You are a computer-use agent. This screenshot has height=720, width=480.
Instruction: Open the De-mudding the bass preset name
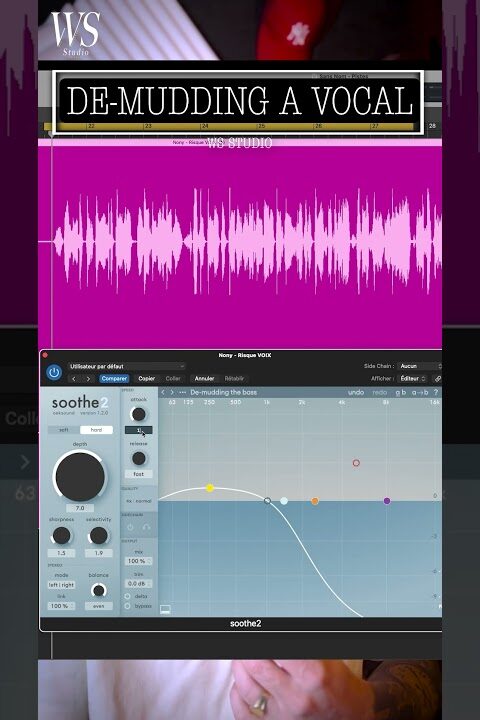click(224, 392)
